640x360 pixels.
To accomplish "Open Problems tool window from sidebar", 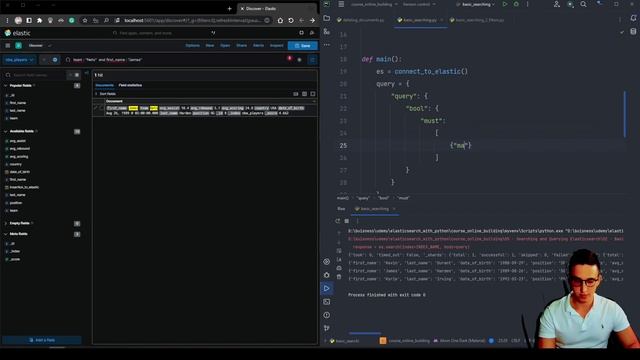I will click(327, 315).
